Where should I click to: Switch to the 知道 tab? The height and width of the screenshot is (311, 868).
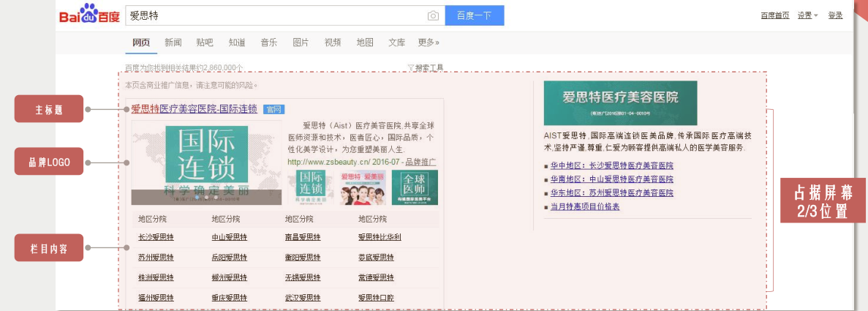(237, 42)
